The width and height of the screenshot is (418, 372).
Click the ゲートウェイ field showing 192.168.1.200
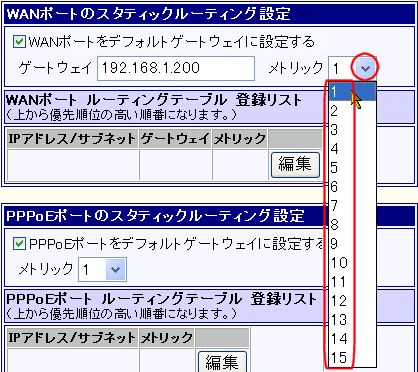pyautogui.click(x=176, y=68)
